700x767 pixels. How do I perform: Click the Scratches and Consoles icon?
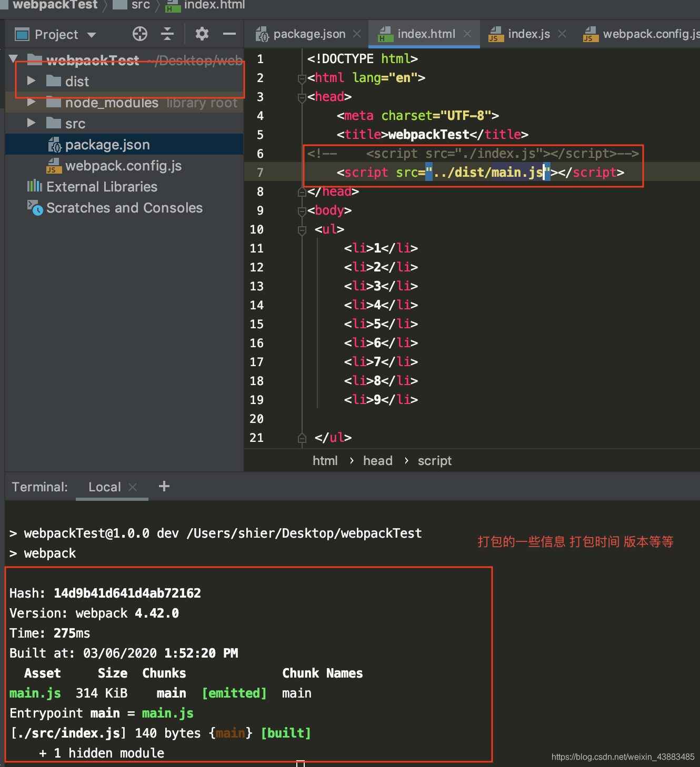[35, 208]
